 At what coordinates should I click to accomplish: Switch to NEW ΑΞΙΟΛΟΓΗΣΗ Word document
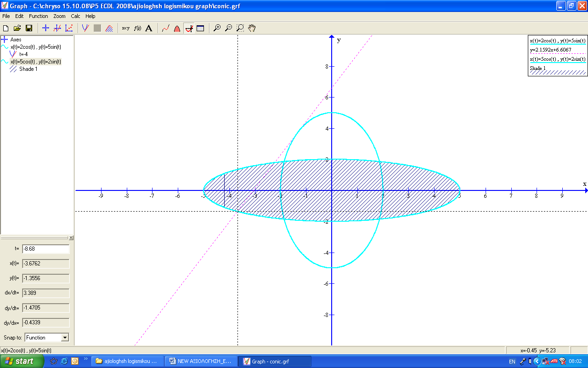[x=202, y=361]
